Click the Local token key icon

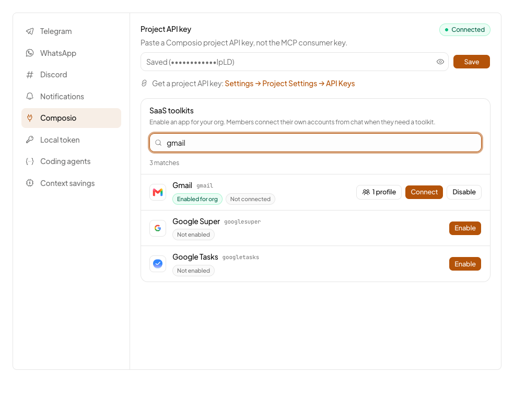coord(30,140)
